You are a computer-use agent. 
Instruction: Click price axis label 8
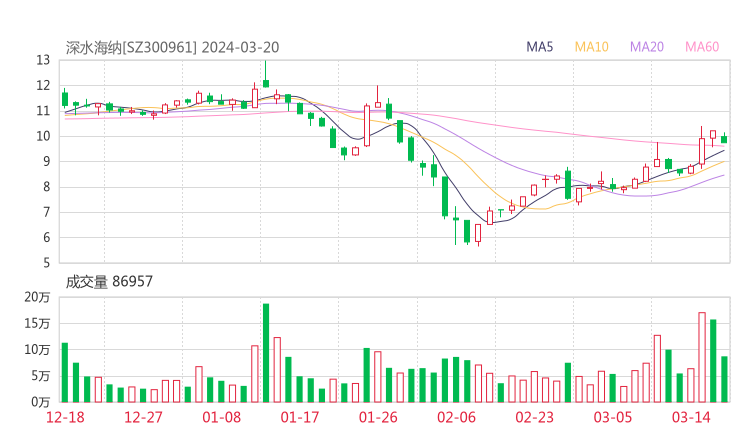(x=46, y=187)
